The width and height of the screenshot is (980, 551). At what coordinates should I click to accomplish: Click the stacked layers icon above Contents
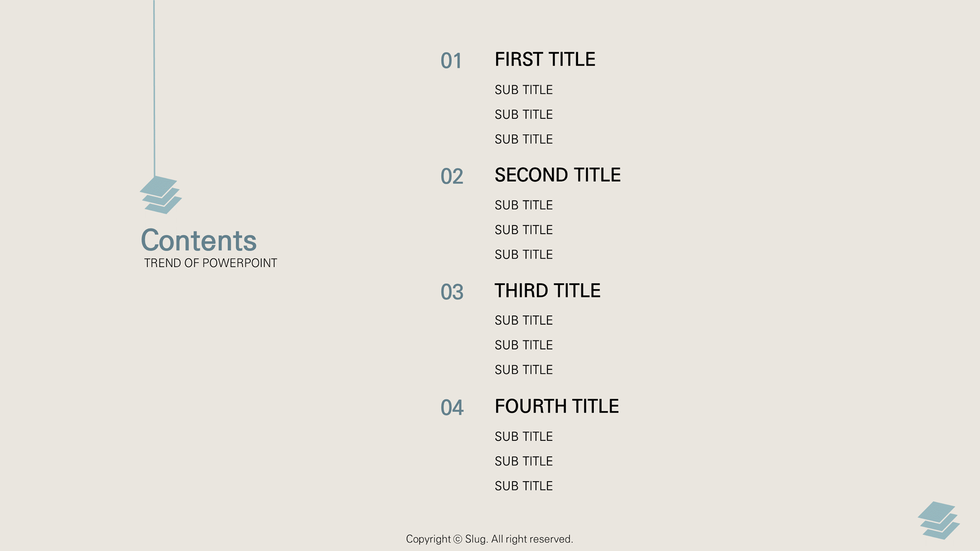coord(161,195)
